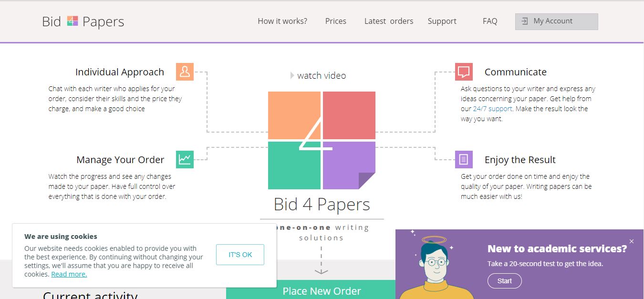644x299 pixels.
Task: Click the Bid 4 Papers logo
Action: point(82,21)
